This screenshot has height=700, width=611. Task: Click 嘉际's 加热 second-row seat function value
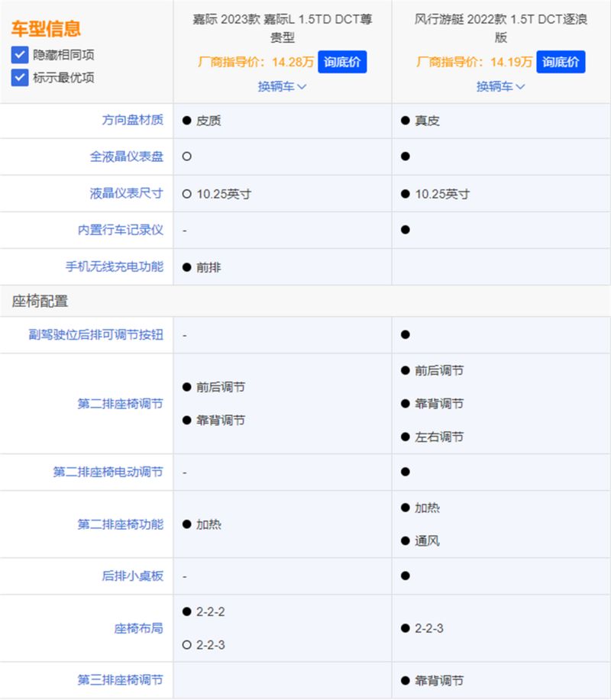pos(209,524)
